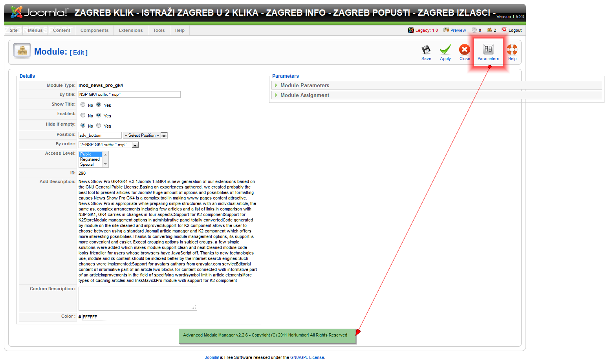This screenshot has width=608, height=364.
Task: Expand the Module Assignment pane
Action: pyautogui.click(x=436, y=95)
